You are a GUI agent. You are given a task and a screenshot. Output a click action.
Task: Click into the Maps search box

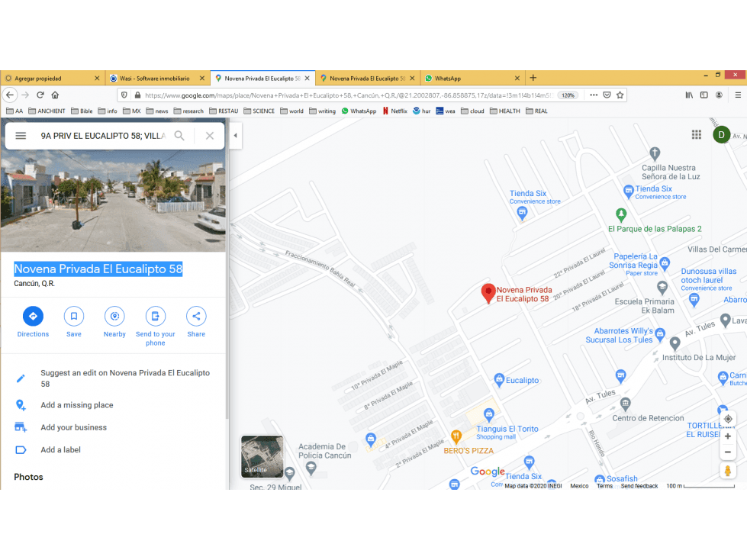(103, 136)
